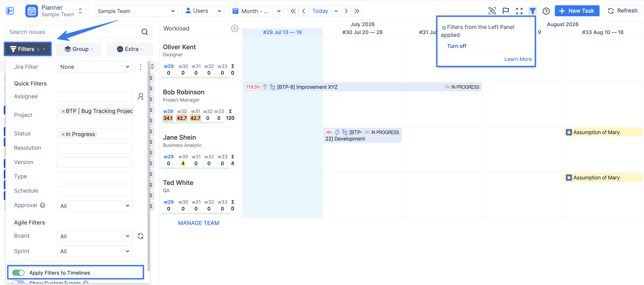Open the Approval All dropdown
644x285 pixels.
pyautogui.click(x=95, y=206)
